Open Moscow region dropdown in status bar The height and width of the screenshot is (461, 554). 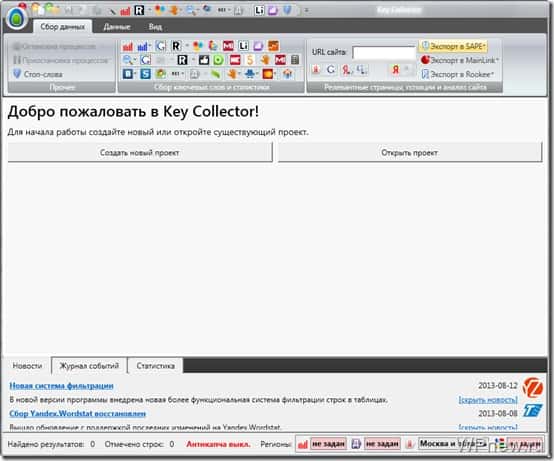click(x=453, y=443)
